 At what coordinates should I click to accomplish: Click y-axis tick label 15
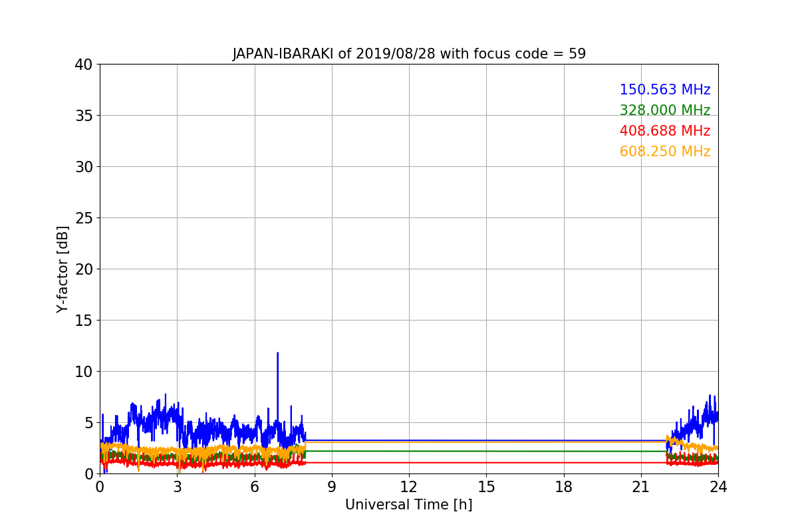[x=83, y=321]
